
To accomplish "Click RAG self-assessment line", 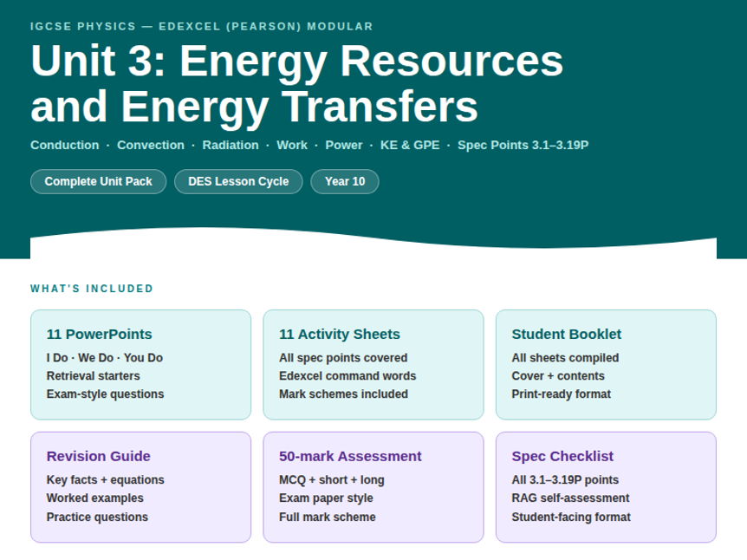I will click(570, 498).
